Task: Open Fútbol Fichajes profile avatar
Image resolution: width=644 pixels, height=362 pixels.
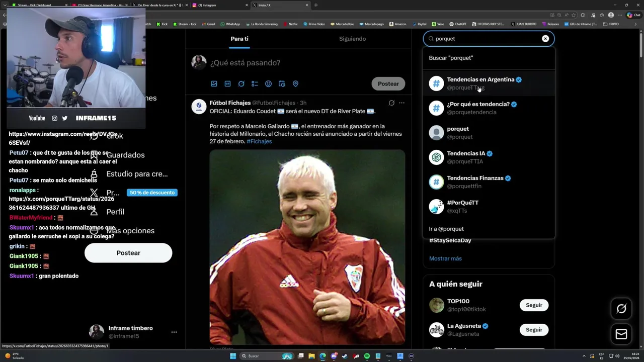Action: (199, 107)
